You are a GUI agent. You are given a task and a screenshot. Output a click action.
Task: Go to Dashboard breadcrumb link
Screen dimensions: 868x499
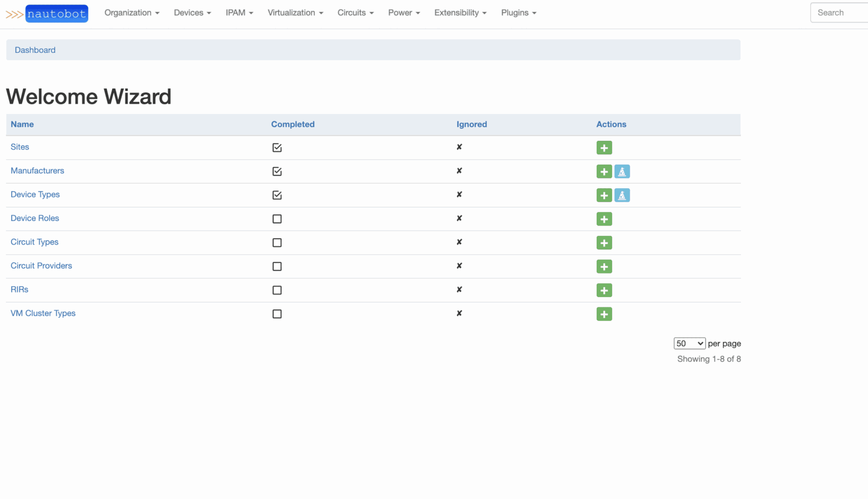pos(35,50)
